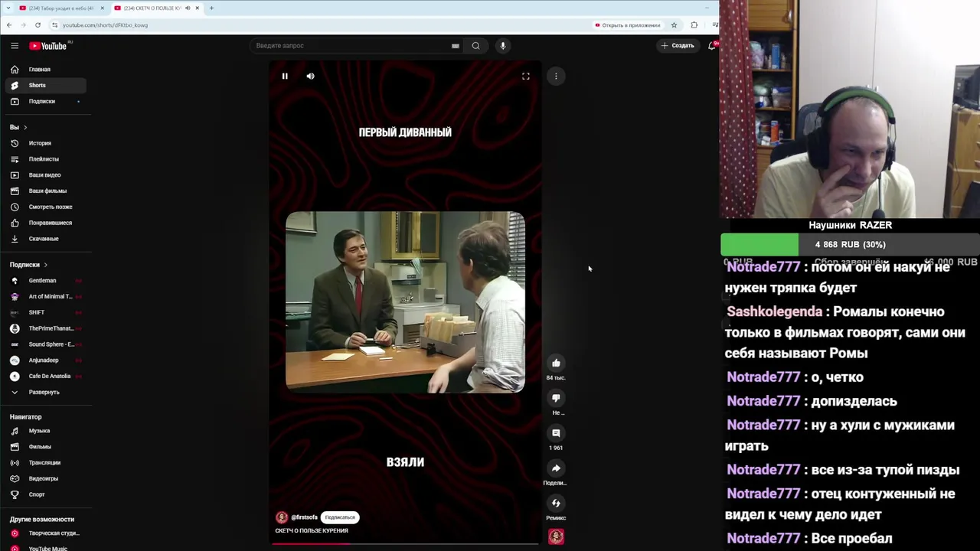Open Спорт in Навигатор

pyautogui.click(x=46, y=494)
